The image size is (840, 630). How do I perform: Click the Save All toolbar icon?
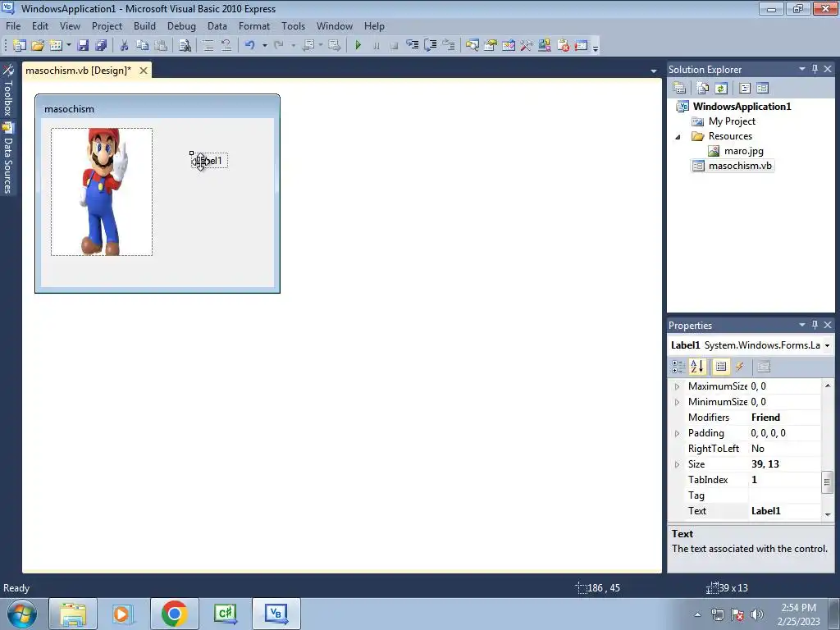pyautogui.click(x=101, y=46)
